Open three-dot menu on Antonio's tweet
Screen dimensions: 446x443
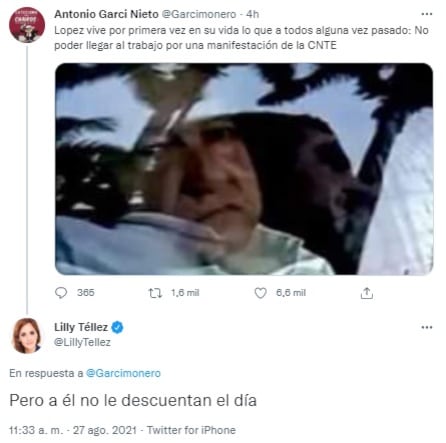(427, 14)
